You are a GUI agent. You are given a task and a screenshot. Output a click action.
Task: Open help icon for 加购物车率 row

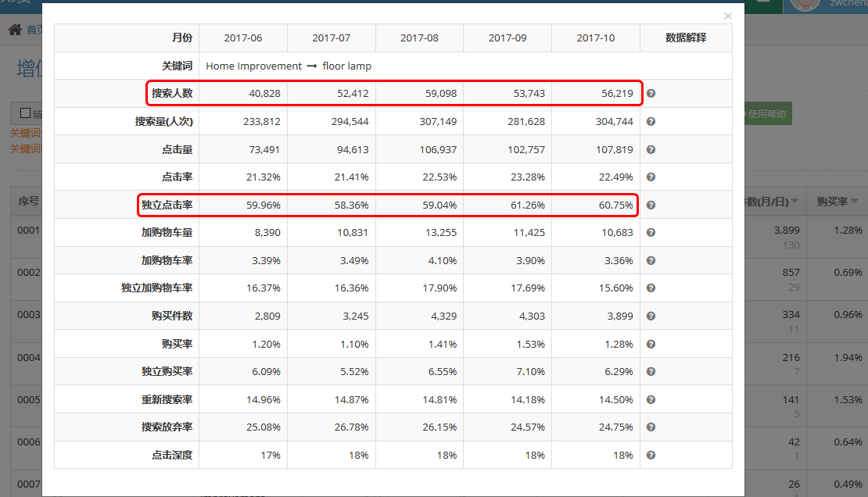pos(651,261)
